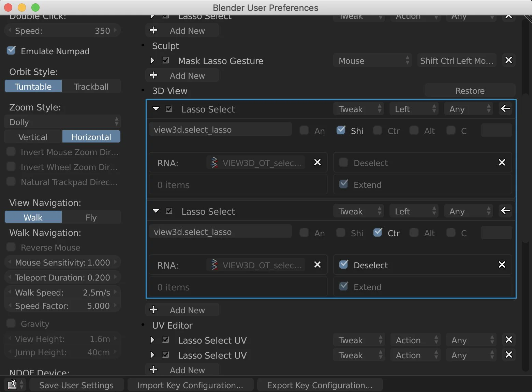The width and height of the screenshot is (532, 392).
Task: Remove the first Lasso Select UV item
Action: (508, 340)
